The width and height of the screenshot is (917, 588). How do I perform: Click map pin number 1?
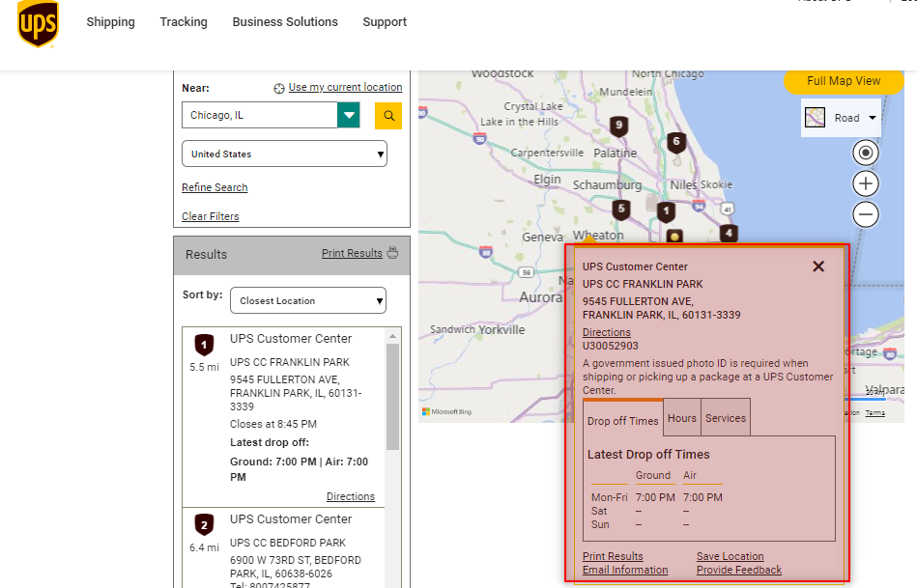666,212
